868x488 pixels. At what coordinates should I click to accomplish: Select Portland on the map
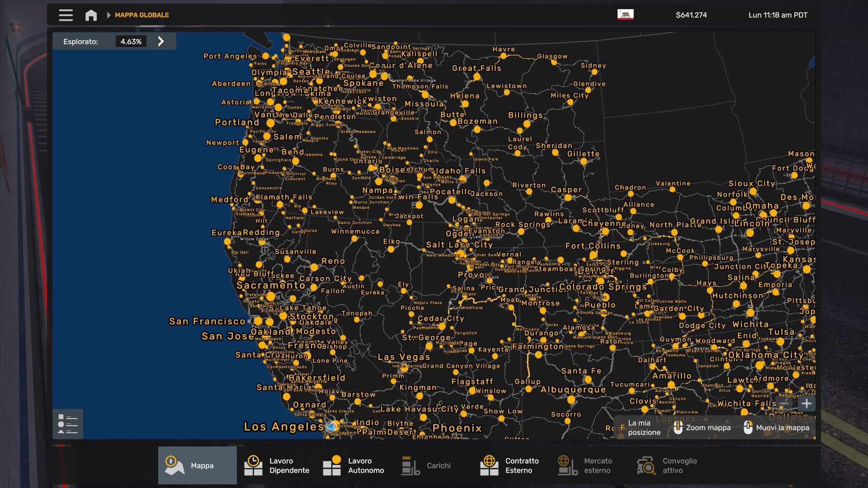pos(237,122)
